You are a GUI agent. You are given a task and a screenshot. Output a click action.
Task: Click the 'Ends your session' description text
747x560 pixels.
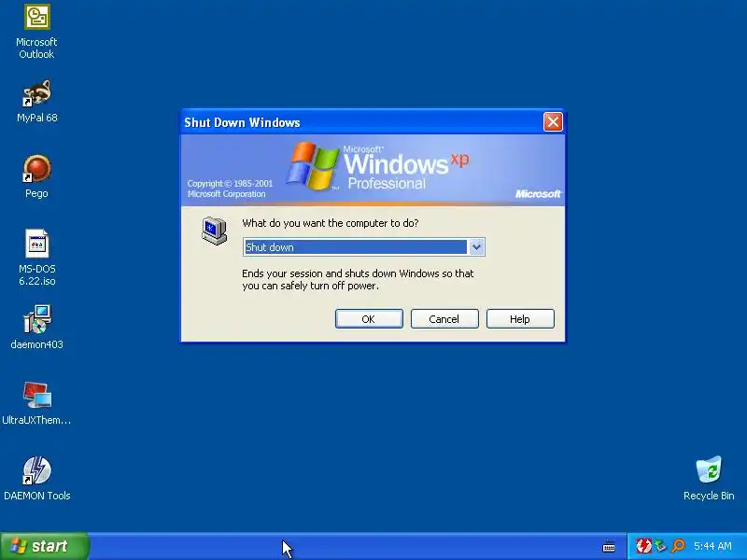358,279
